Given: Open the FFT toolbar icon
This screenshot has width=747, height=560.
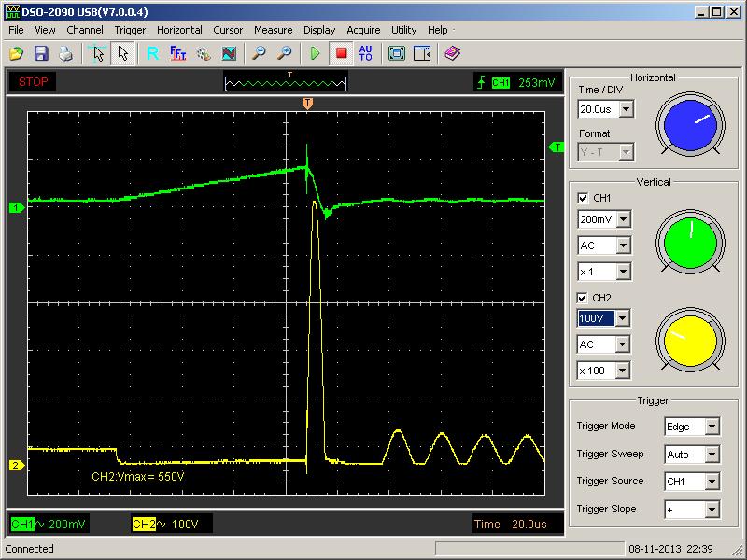Looking at the screenshot, I should point(177,53).
